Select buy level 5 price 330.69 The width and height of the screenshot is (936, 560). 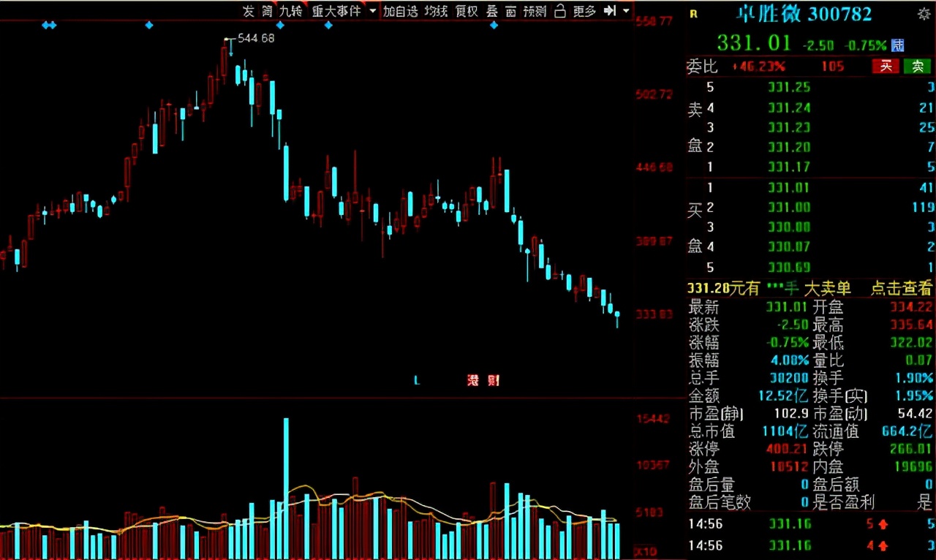coord(789,268)
